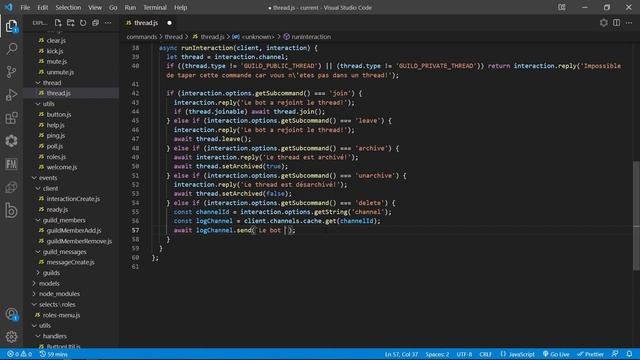Collapse the handlers folder
Viewport: 640px width, 360px height.
(55, 336)
